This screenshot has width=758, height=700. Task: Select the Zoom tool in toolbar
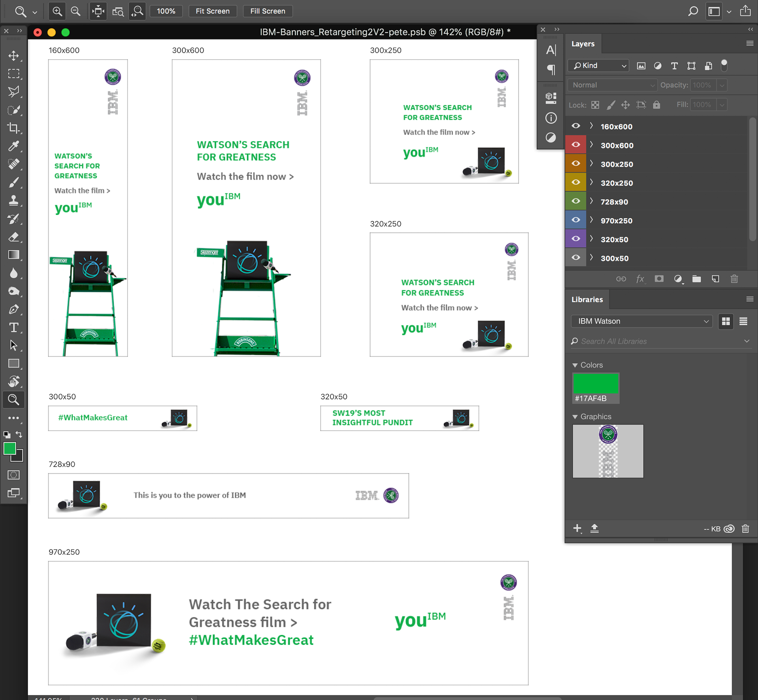click(14, 400)
